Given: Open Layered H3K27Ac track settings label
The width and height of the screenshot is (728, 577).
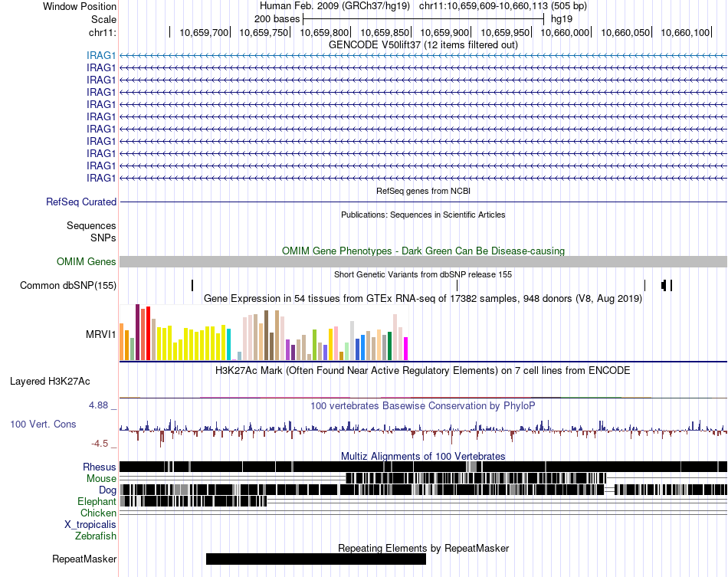Looking at the screenshot, I should (50, 381).
